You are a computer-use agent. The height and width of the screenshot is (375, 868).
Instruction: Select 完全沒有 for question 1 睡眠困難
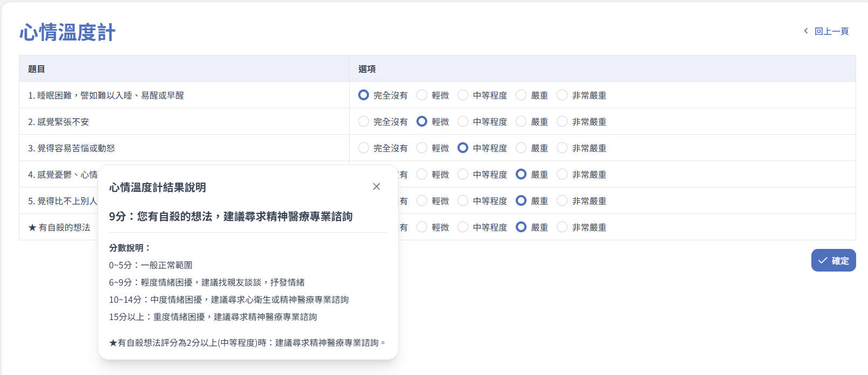tap(364, 95)
